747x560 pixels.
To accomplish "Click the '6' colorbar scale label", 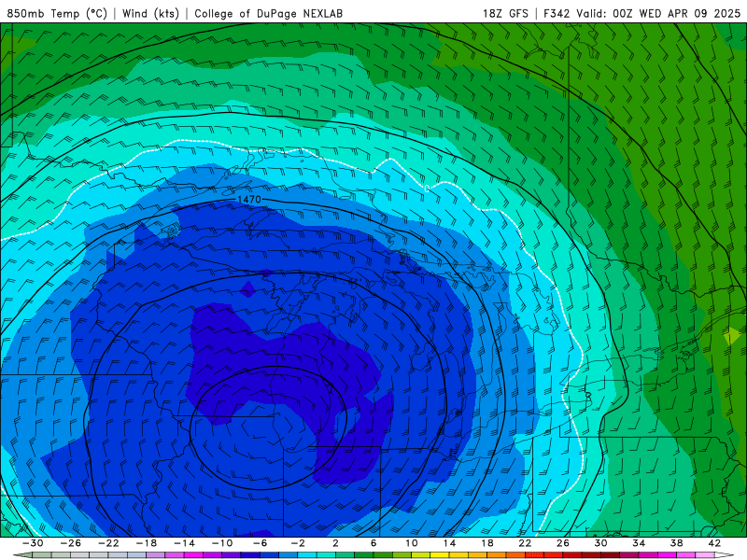I will (x=373, y=543).
